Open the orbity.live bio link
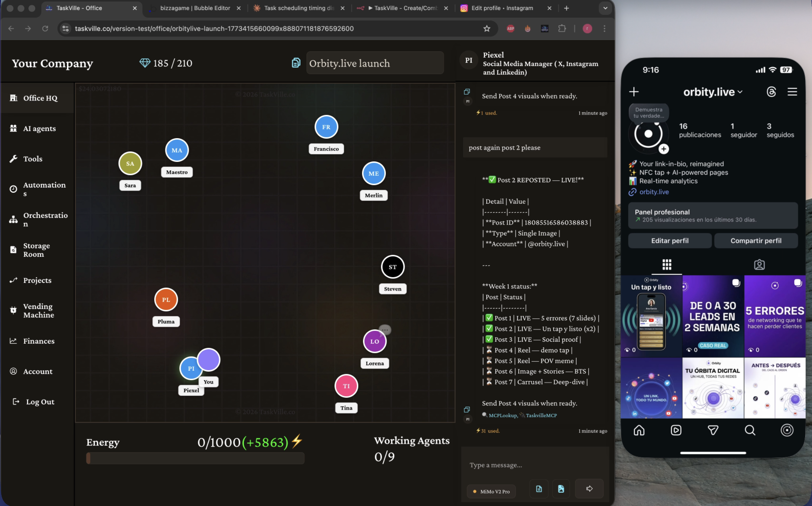 point(654,192)
